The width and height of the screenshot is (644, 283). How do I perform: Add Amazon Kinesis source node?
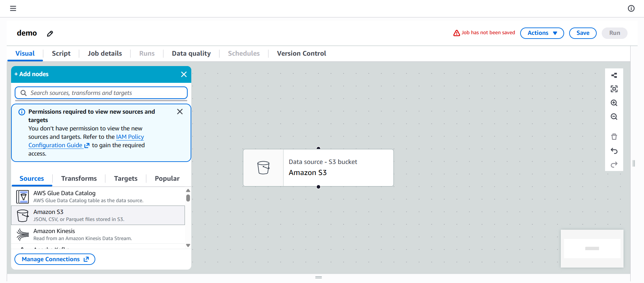(98, 234)
